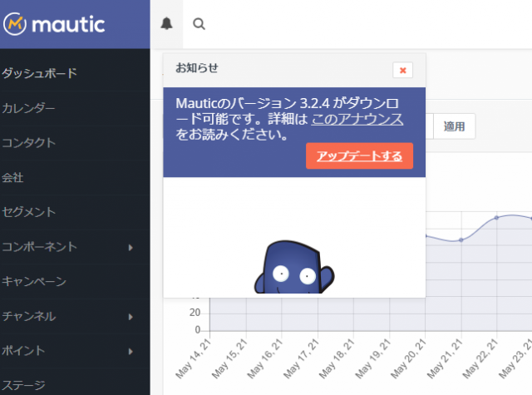Click the search magnifier icon

[x=199, y=24]
